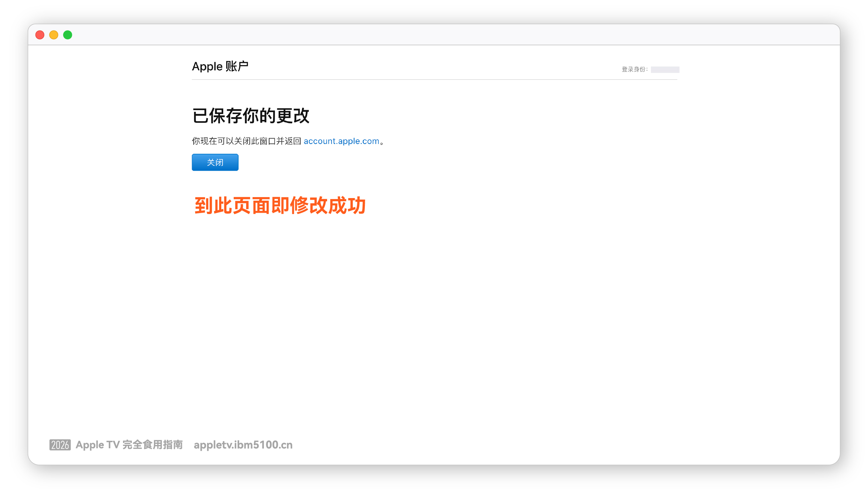Click the Apple TV 完全食用指南 watermark
This screenshot has height=489, width=868.
(129, 445)
